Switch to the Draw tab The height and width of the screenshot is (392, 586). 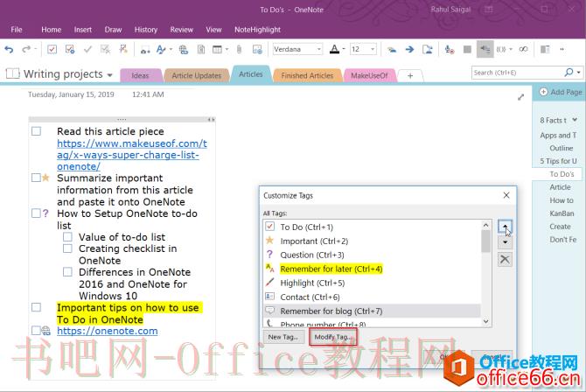tap(113, 30)
